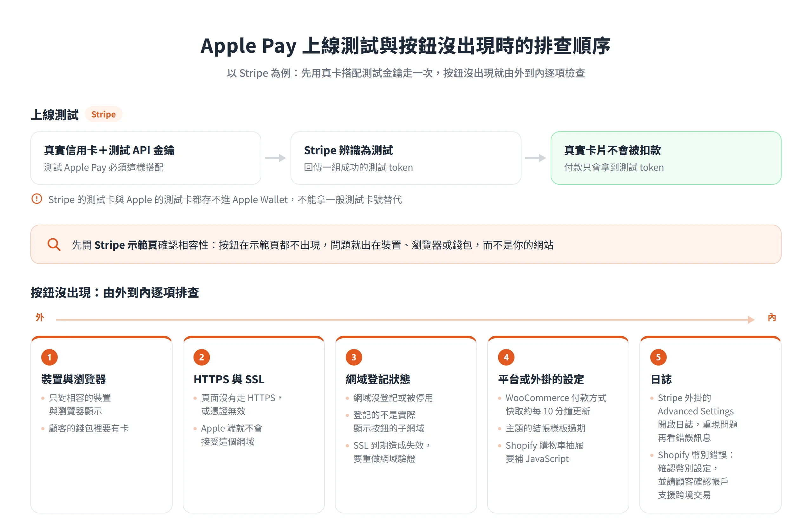Click the HTTPS 與 SSL card title
The image size is (812, 521).
click(229, 379)
